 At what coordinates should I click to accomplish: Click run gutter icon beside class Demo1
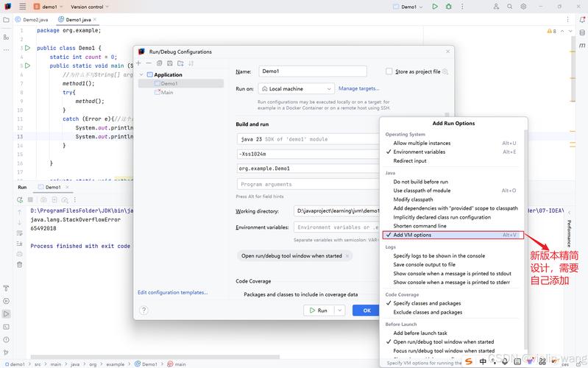27,48
